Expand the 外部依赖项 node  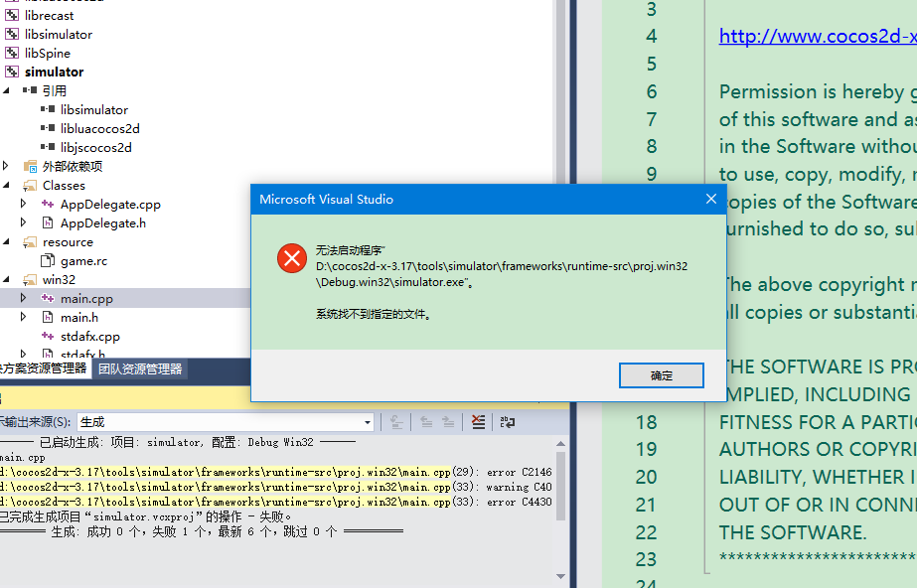(6, 166)
